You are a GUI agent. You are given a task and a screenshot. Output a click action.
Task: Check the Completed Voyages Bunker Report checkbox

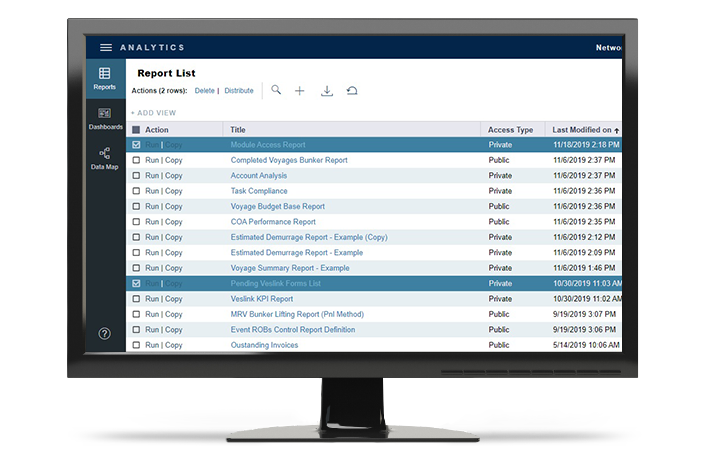click(136, 160)
